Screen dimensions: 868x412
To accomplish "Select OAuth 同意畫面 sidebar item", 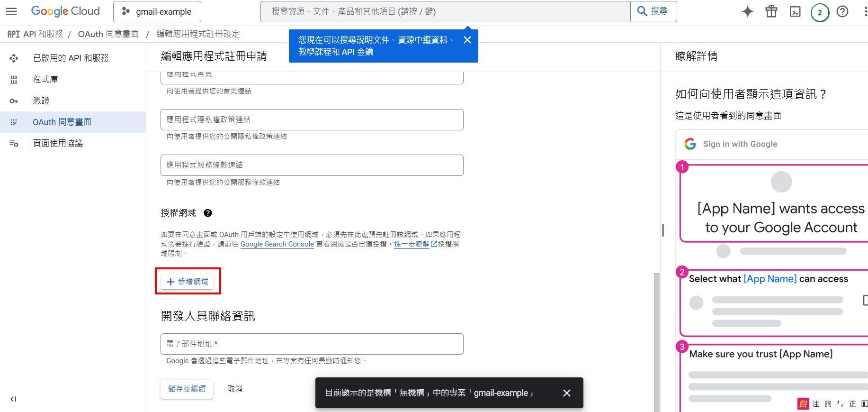I will [73, 122].
